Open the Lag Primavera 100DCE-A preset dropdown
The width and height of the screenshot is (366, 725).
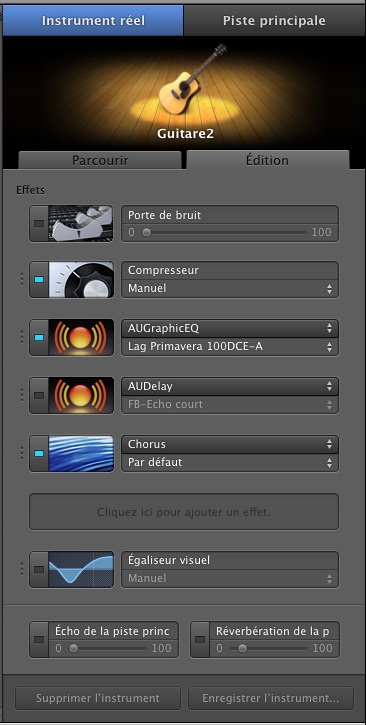pos(230,346)
